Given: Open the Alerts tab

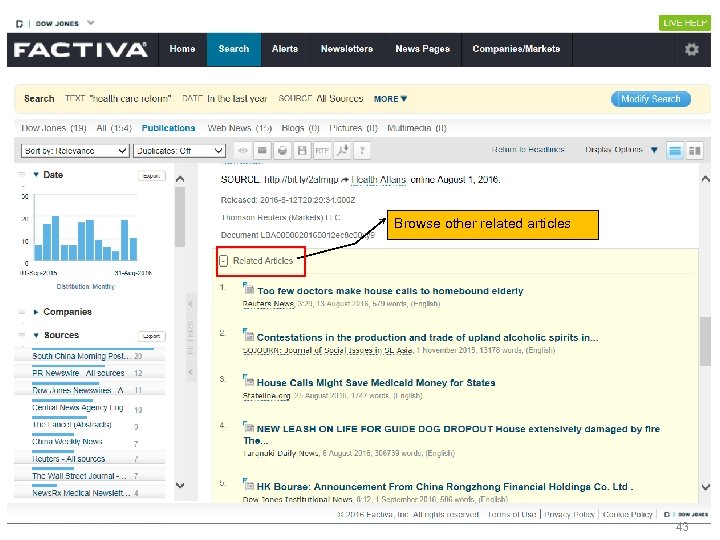Looking at the screenshot, I should click(x=285, y=49).
